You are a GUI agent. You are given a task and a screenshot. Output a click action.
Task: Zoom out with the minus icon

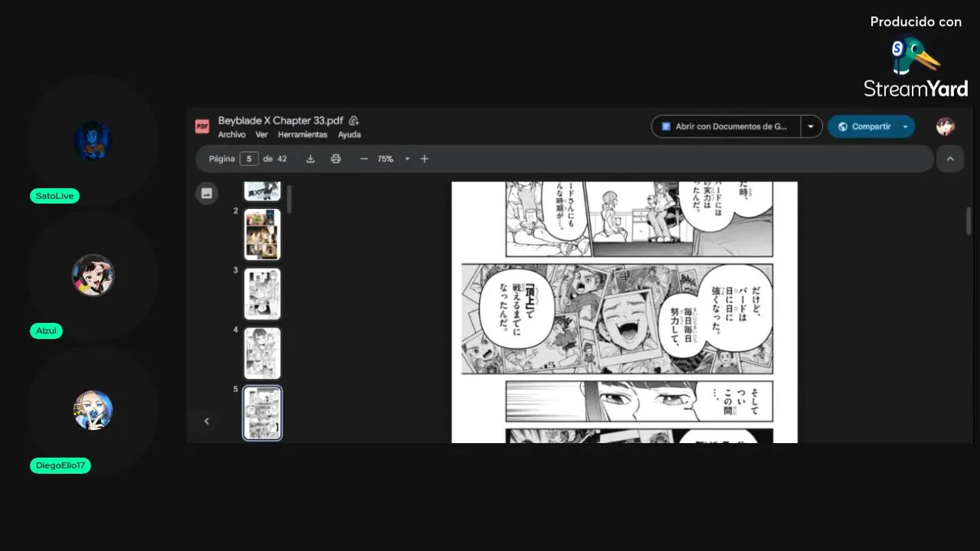[364, 158]
